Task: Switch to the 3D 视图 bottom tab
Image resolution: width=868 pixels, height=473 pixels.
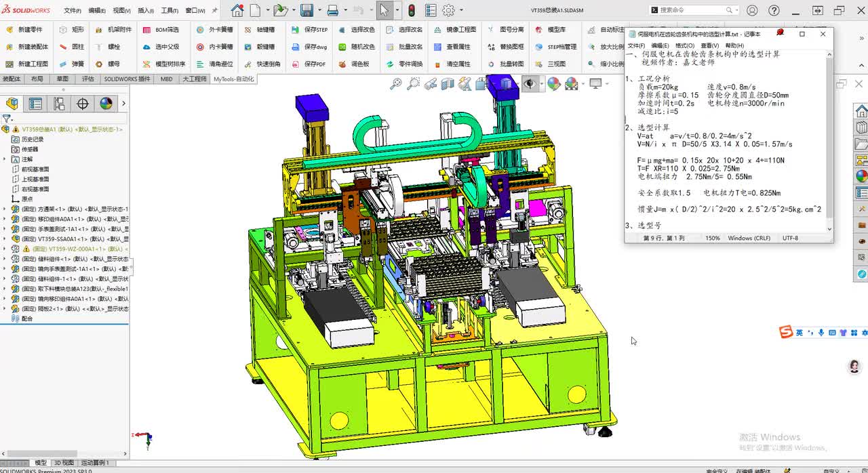Action: 64,463
